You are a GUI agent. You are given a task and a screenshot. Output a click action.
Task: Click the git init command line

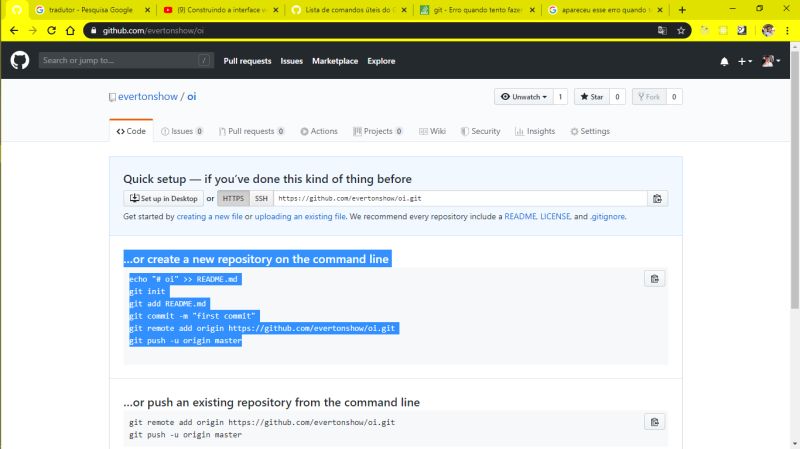pos(147,291)
